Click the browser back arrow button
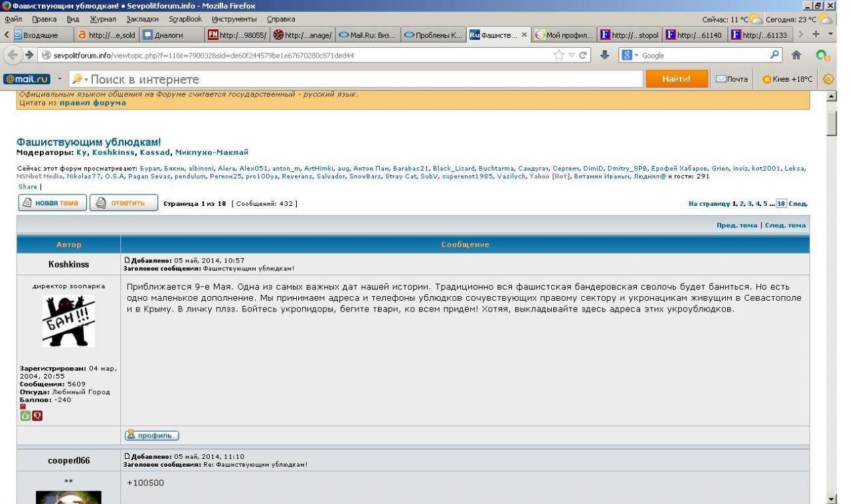 (x=11, y=56)
